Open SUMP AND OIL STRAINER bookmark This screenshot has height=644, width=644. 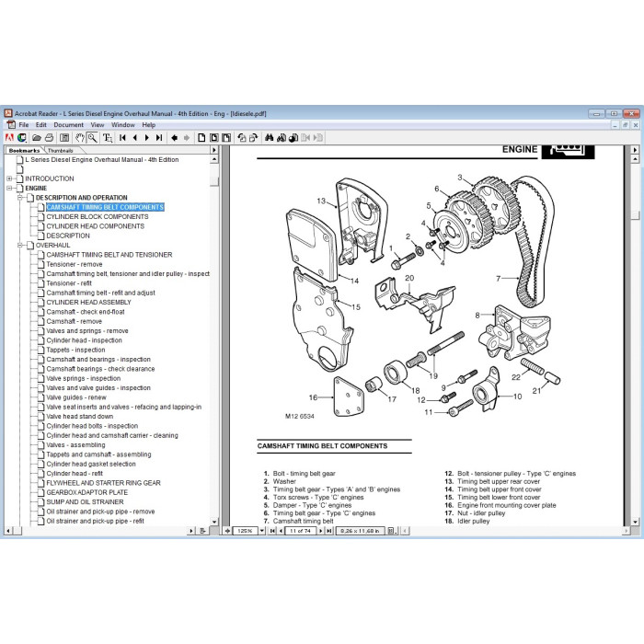85,502
